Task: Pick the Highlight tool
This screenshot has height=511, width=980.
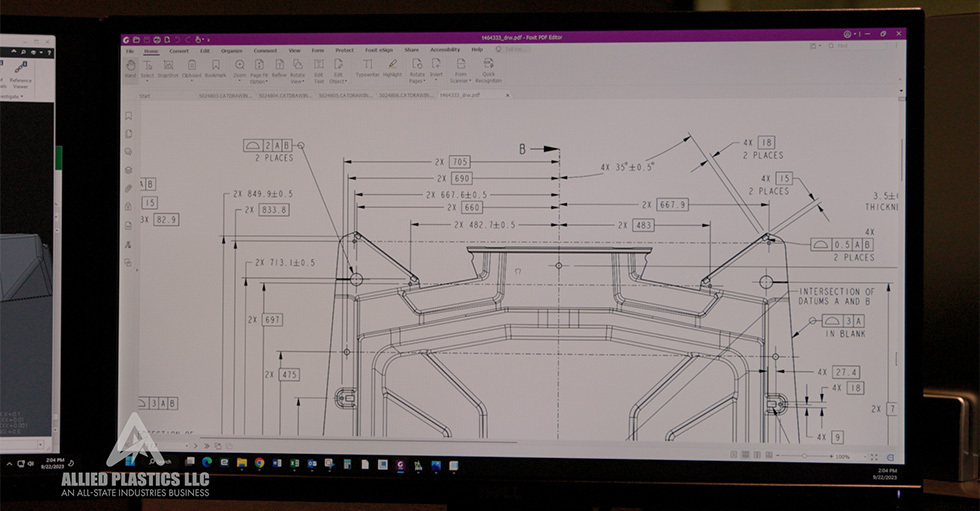Action: click(x=392, y=66)
